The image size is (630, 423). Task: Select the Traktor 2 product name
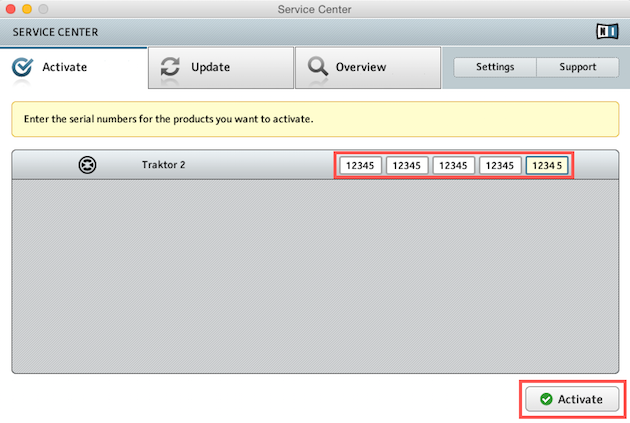point(164,164)
